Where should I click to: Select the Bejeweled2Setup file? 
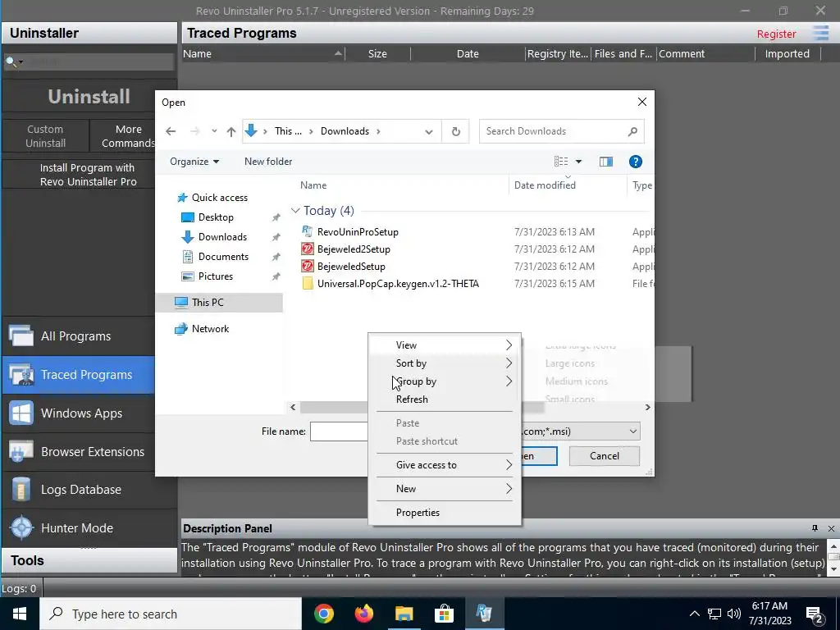pos(354,249)
